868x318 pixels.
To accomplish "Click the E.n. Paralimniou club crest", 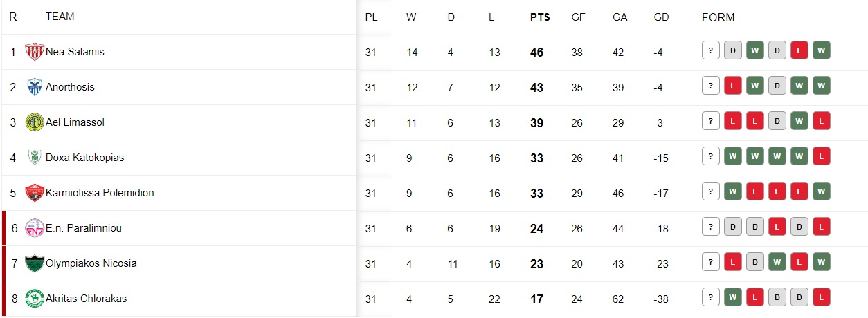I will pyautogui.click(x=35, y=228).
